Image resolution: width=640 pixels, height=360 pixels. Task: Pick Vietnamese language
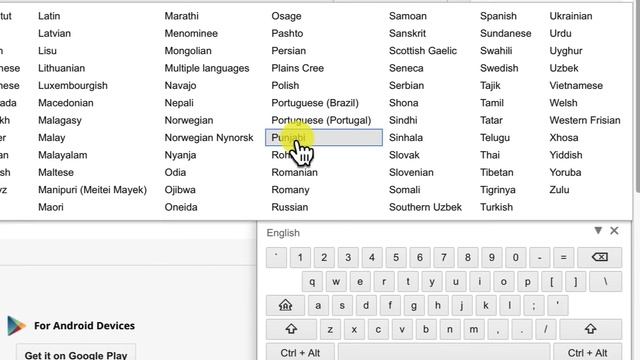tap(576, 86)
